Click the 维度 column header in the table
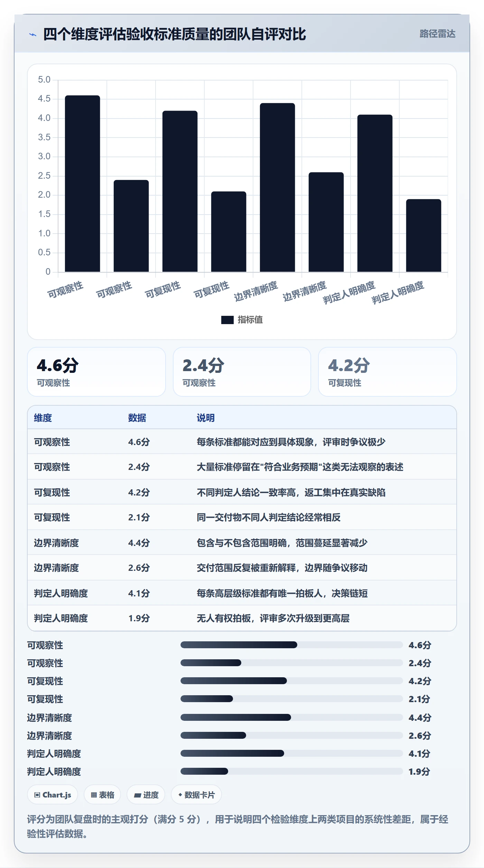This screenshot has width=484, height=868. 43,418
